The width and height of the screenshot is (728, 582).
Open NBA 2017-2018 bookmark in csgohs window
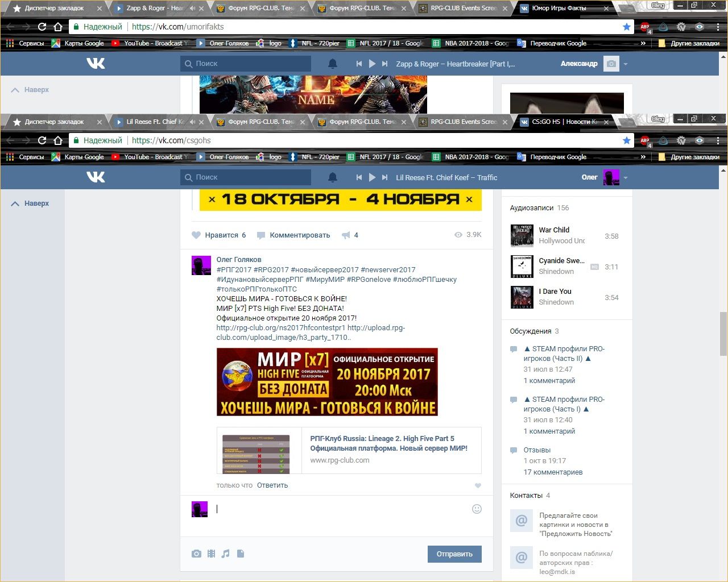click(x=470, y=157)
